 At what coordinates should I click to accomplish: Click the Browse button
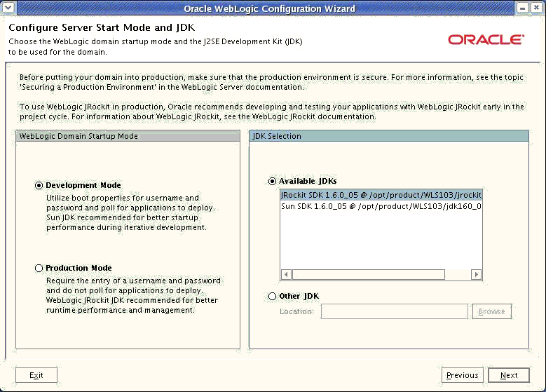(x=491, y=311)
